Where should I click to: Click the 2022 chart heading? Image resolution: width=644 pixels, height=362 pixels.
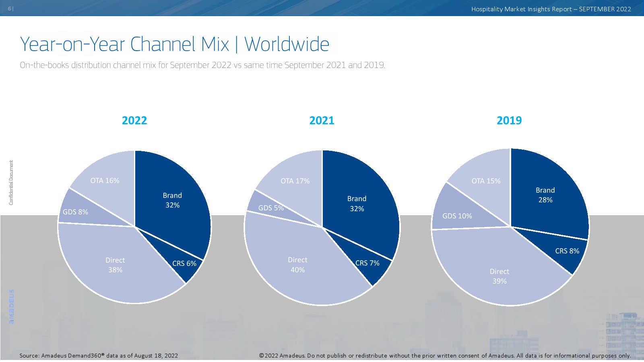134,120
